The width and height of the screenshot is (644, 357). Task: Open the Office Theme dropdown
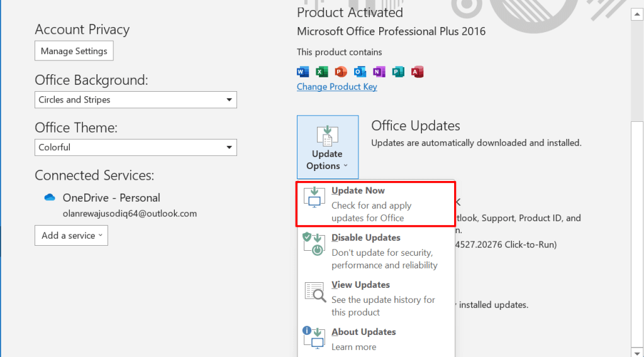pos(136,148)
